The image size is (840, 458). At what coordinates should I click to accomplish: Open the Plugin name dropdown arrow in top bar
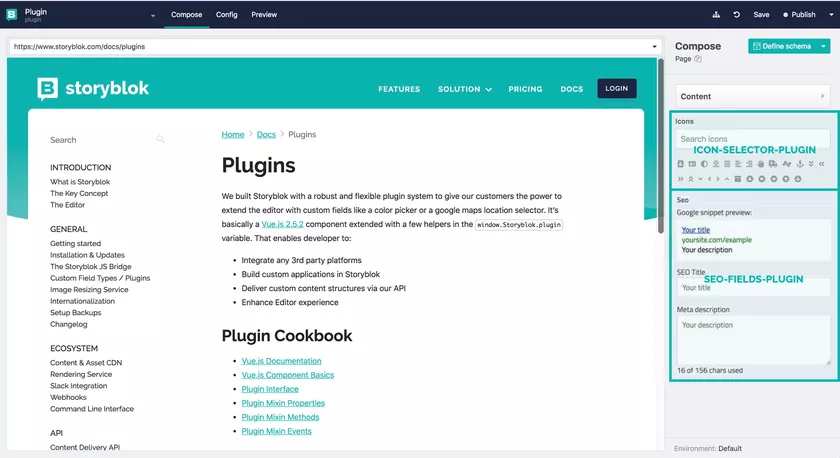click(153, 16)
